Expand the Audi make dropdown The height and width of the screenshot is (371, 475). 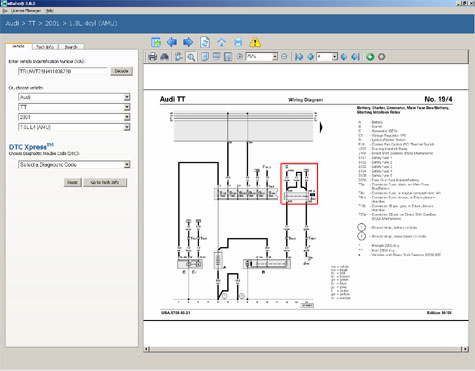[127, 97]
